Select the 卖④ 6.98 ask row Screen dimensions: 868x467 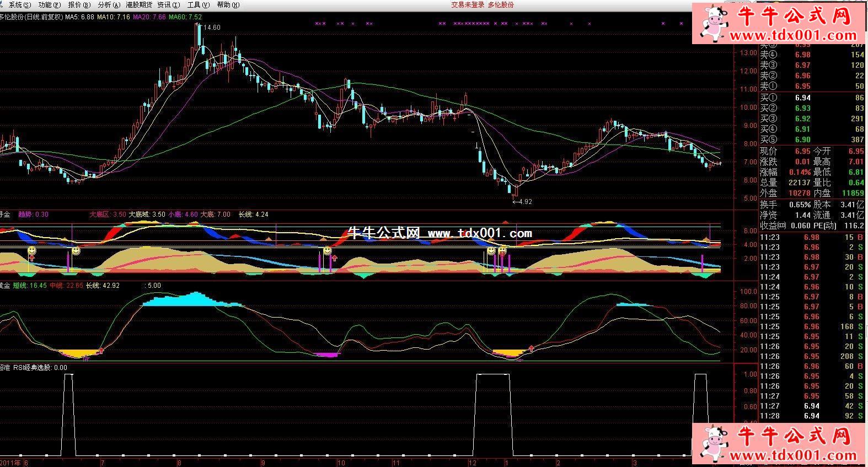tap(812, 55)
